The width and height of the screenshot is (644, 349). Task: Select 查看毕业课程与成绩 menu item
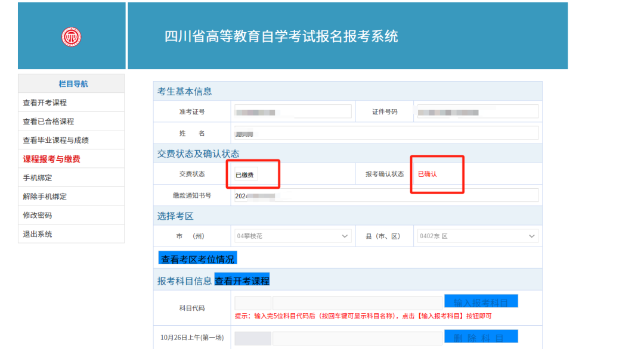click(55, 141)
